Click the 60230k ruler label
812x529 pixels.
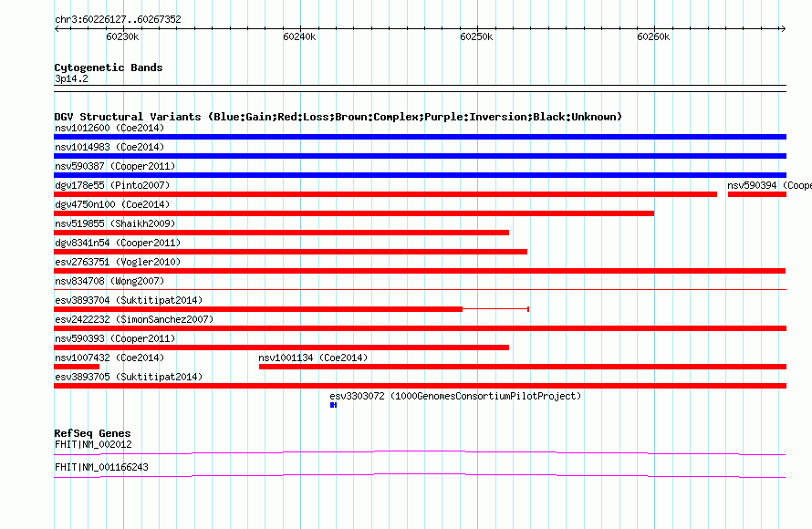[122, 36]
